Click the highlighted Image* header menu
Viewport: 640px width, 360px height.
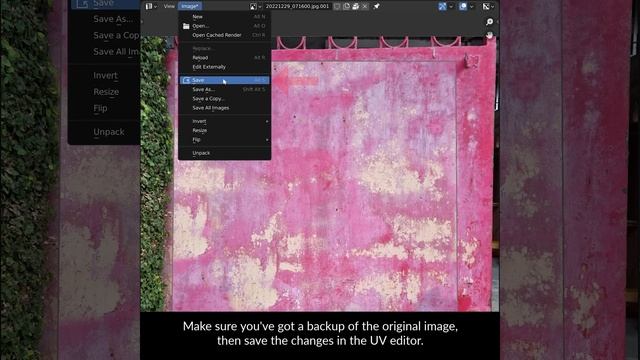click(190, 6)
